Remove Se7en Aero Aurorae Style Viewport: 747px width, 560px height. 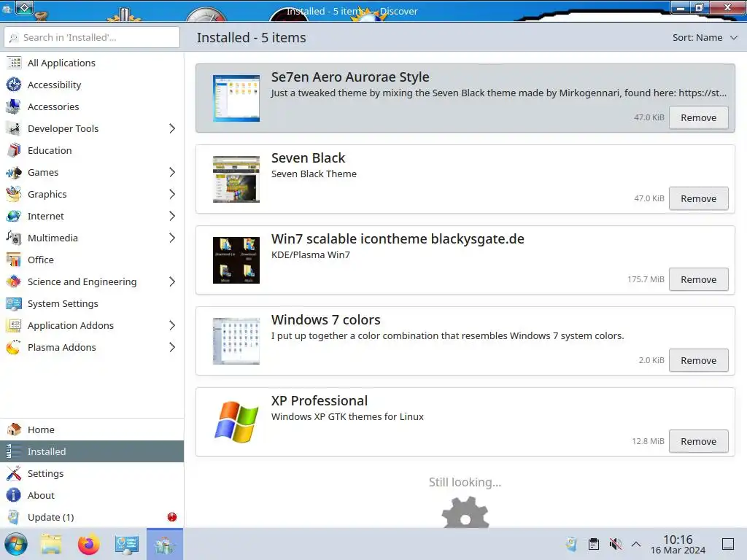pyautogui.click(x=698, y=117)
